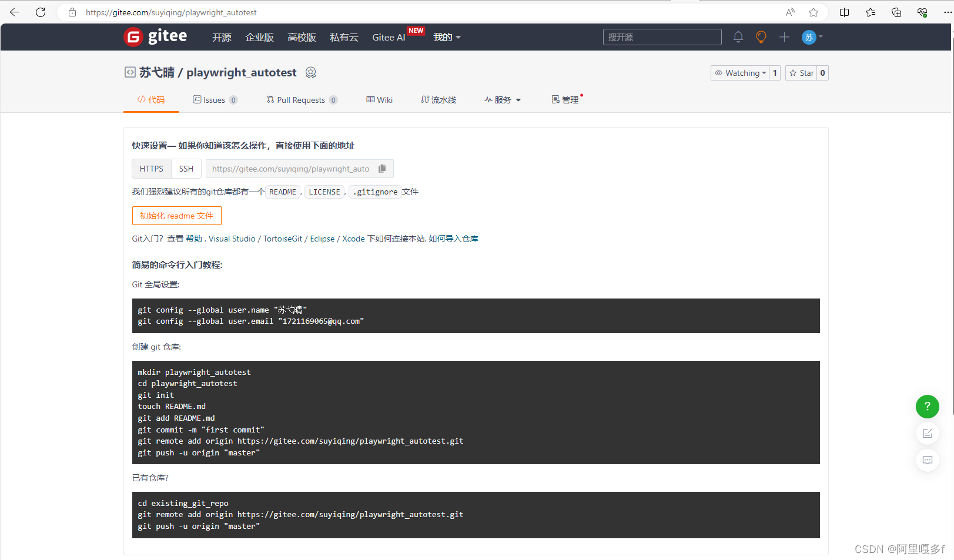Click the plus icon to create new

tap(784, 37)
